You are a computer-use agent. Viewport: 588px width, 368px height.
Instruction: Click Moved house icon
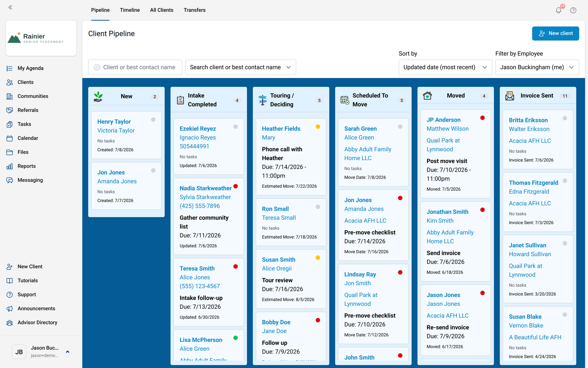click(x=427, y=96)
